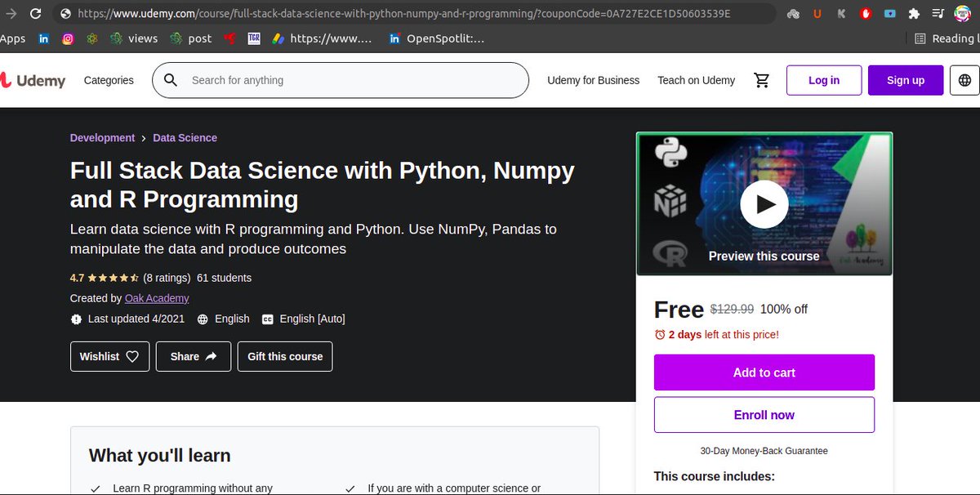Open the Instagram bookmark icon
The image size is (980, 495).
coord(68,38)
